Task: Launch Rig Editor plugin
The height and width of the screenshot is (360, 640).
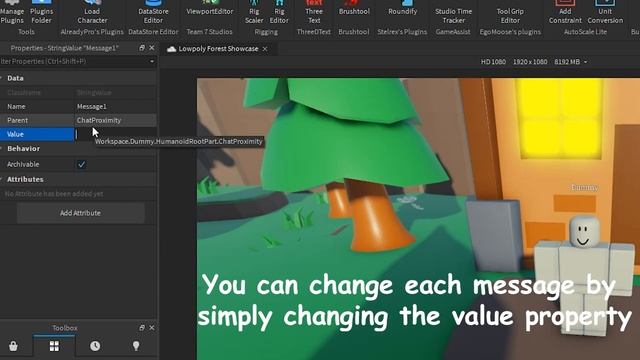Action: click(x=279, y=12)
